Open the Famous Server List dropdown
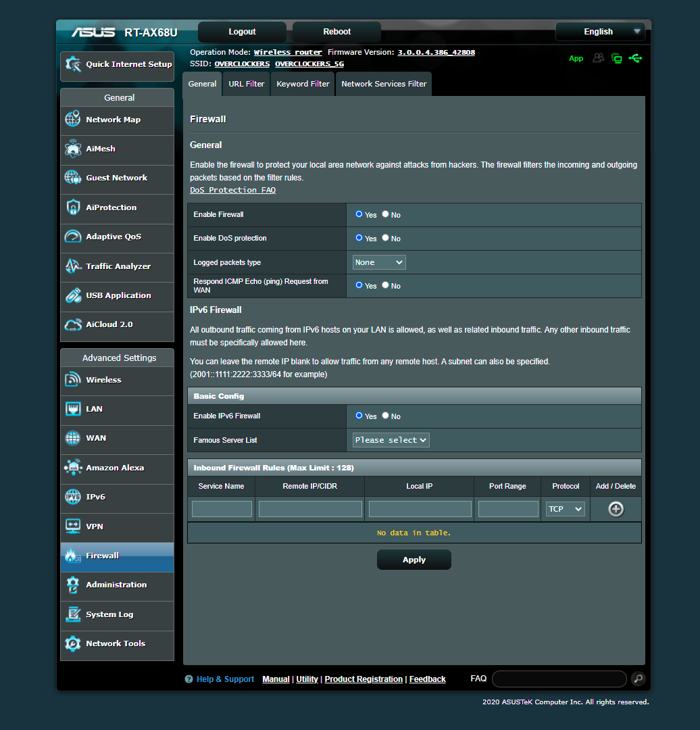Viewport: 700px width, 730px height. 391,440
